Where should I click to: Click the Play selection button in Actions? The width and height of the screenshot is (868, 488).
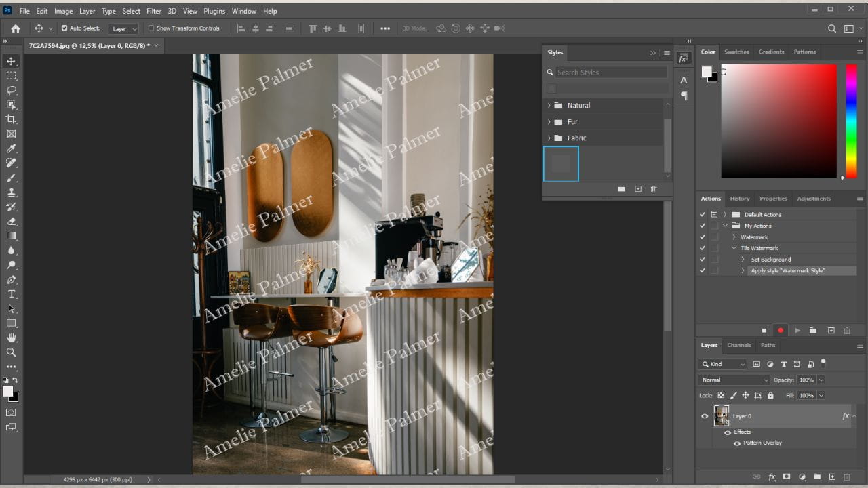click(x=797, y=330)
